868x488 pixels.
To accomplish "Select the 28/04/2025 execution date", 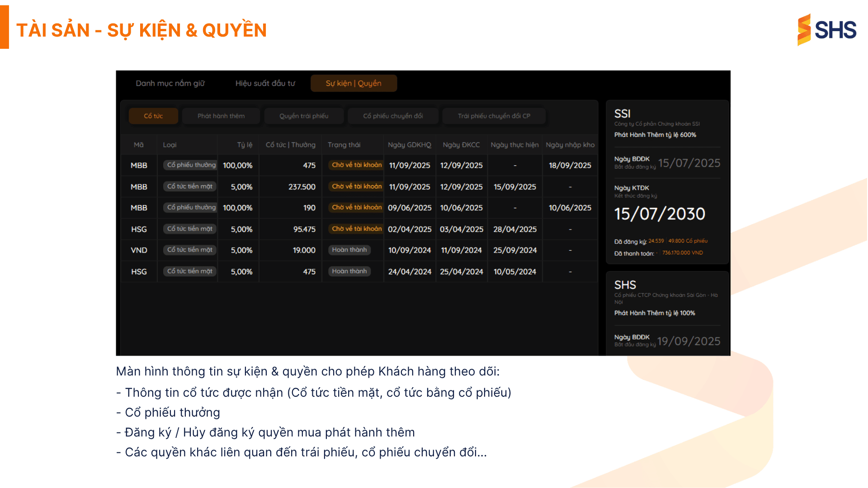I will coord(515,229).
